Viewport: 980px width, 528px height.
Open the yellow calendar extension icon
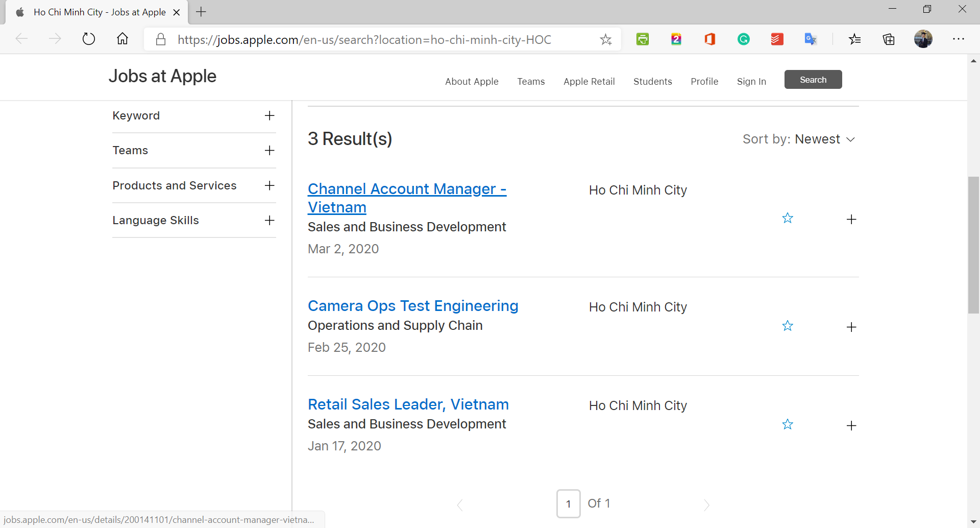[676, 39]
